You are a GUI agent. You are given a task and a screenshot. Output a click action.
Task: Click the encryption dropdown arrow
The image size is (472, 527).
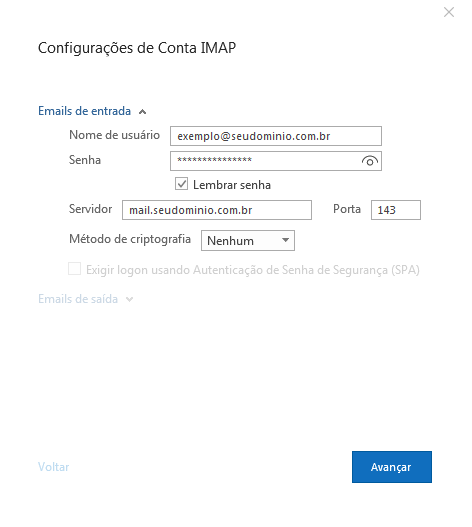(x=285, y=240)
